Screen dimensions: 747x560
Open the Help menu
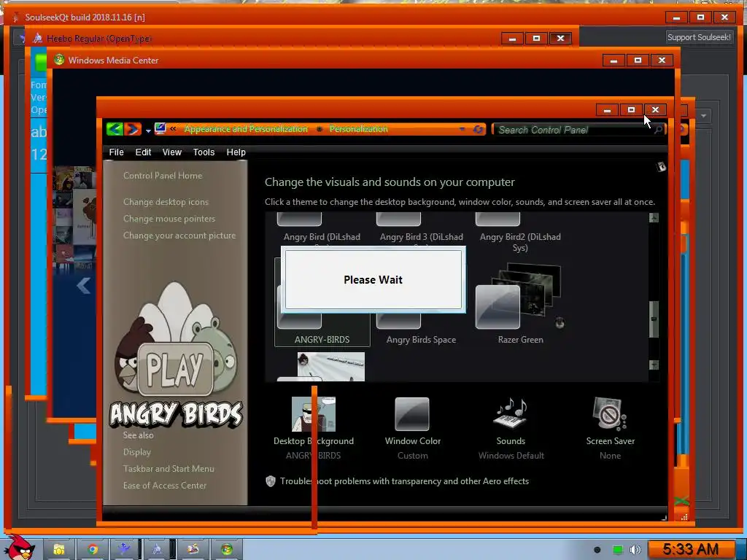[x=236, y=152]
